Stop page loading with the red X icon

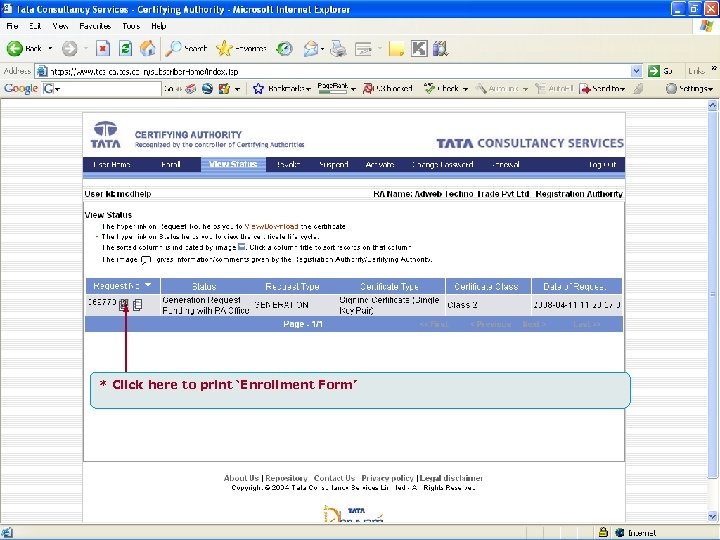click(103, 48)
